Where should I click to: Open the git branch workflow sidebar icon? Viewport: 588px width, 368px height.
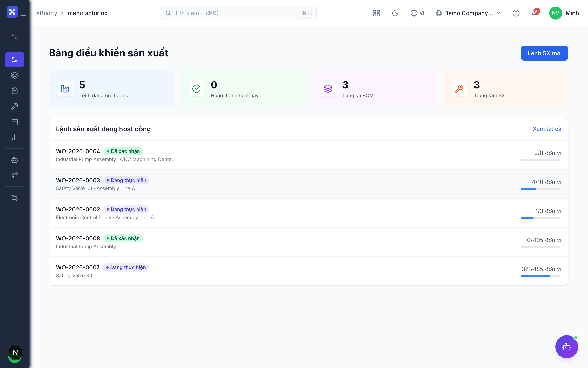coord(14,175)
